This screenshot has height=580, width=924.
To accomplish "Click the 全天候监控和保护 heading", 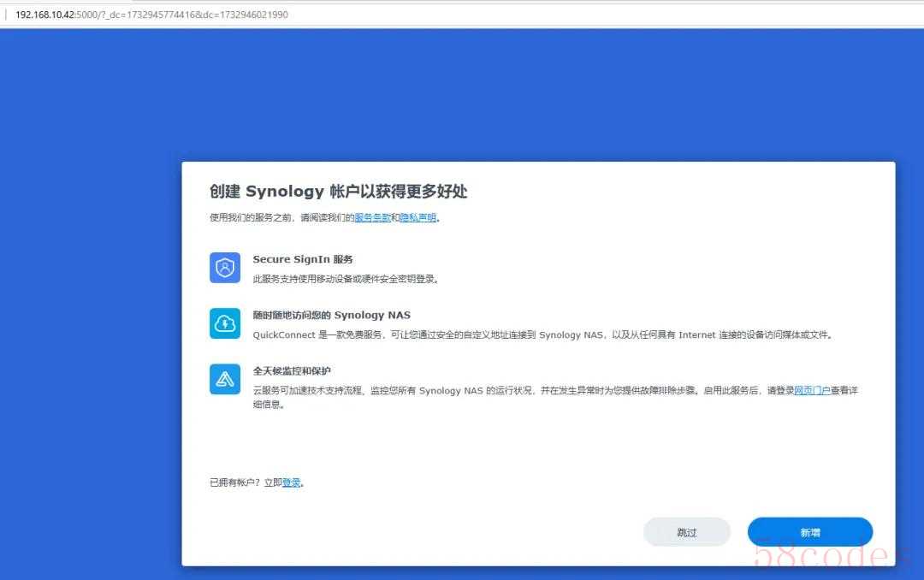I will pos(292,371).
